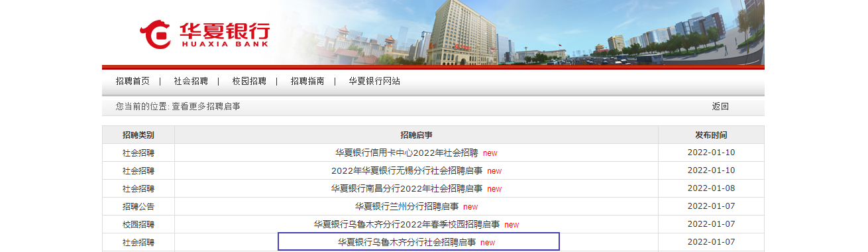Open 华夏银行网站 menu item
Viewport: 868px width, 252px height.
[x=374, y=81]
